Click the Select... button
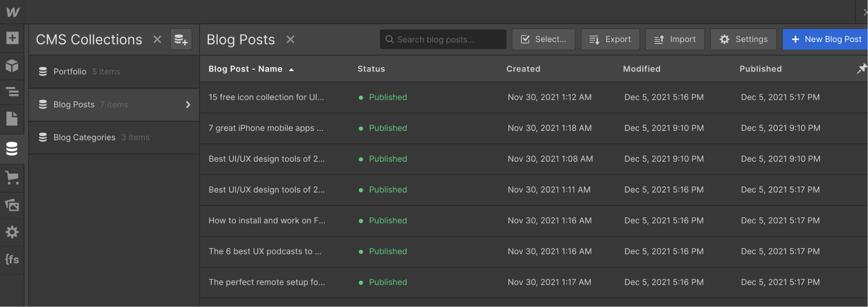This screenshot has height=307, width=868. pyautogui.click(x=543, y=40)
